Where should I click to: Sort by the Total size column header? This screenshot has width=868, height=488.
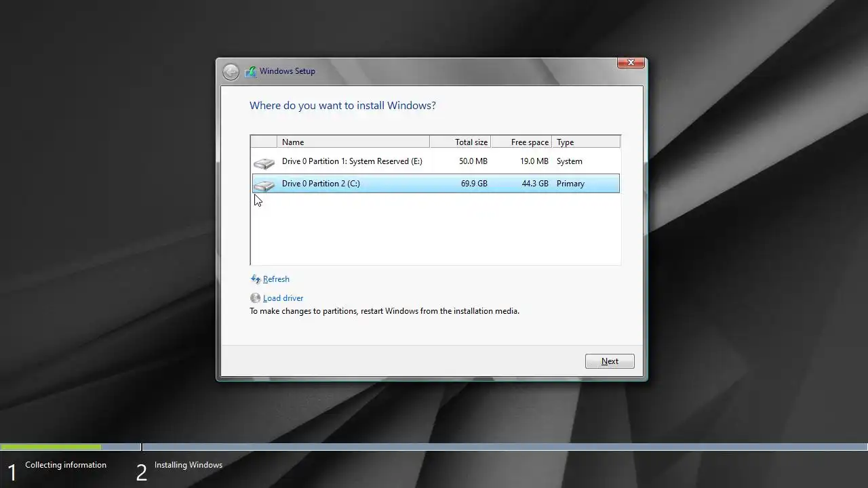(x=460, y=142)
